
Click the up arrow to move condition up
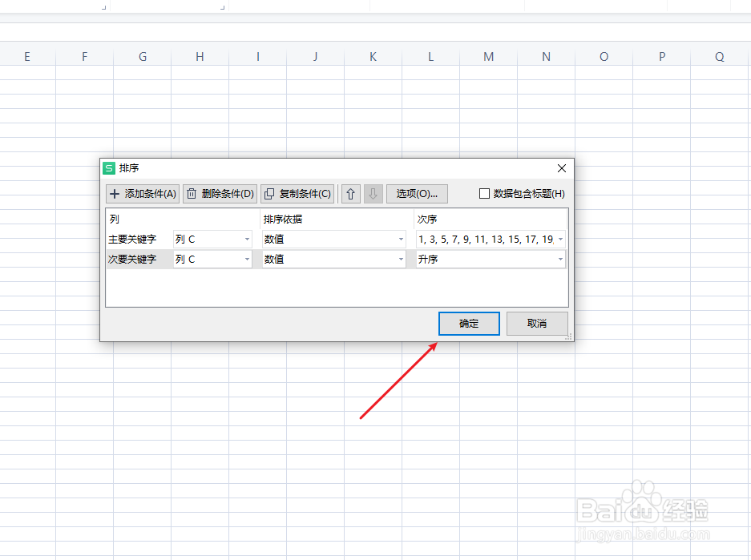(x=350, y=193)
